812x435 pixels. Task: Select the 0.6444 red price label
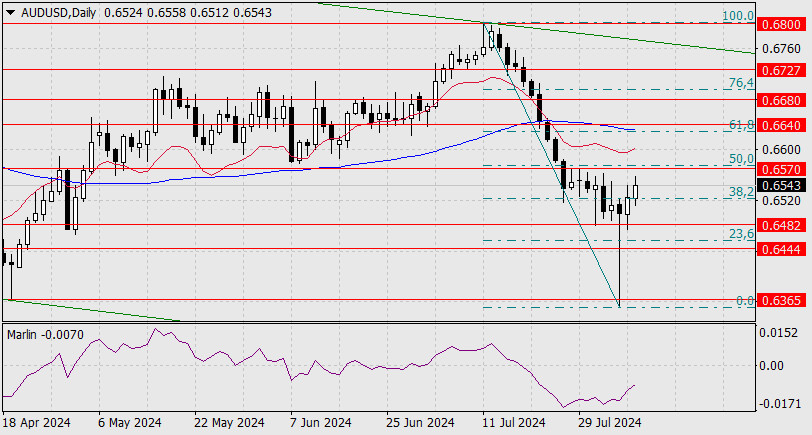pyautogui.click(x=782, y=249)
